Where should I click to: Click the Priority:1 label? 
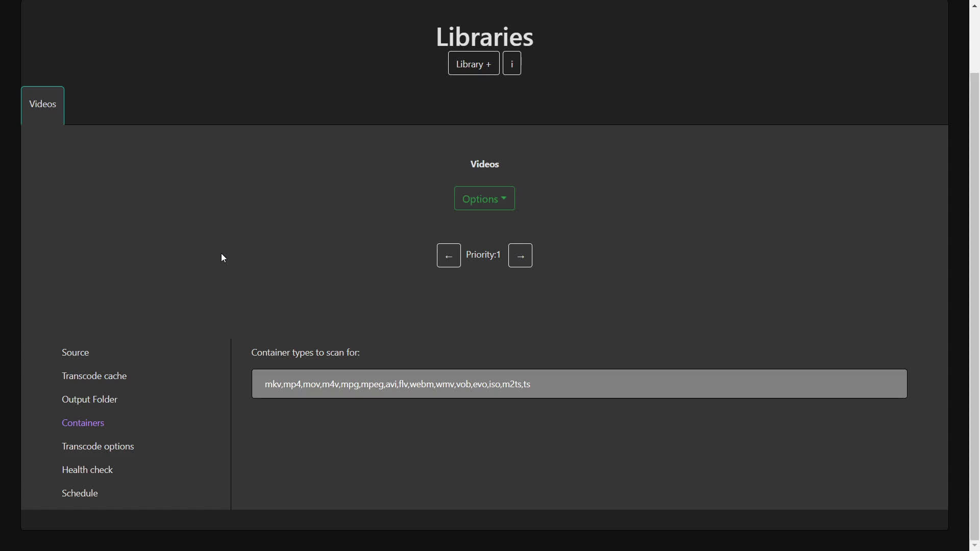483,255
